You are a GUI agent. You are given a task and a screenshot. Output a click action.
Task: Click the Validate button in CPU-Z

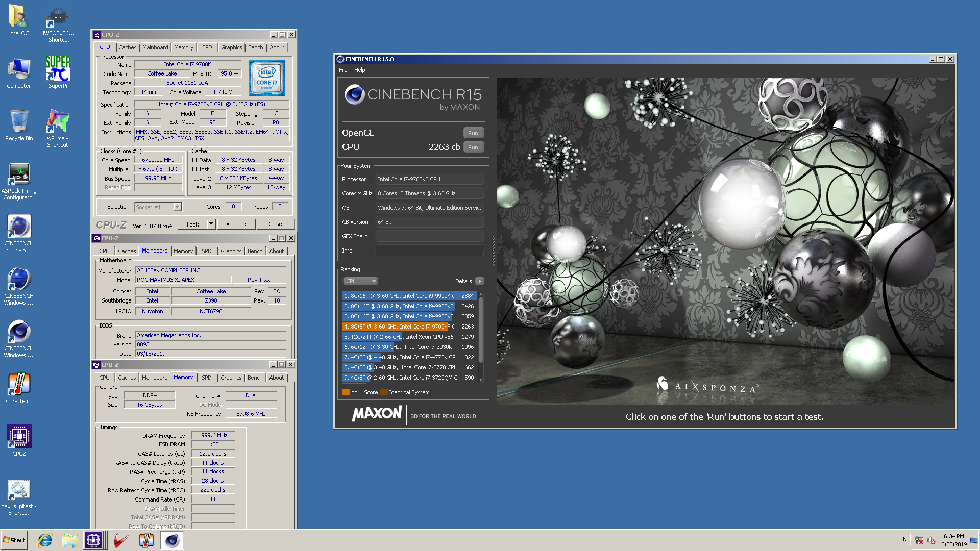pos(236,224)
